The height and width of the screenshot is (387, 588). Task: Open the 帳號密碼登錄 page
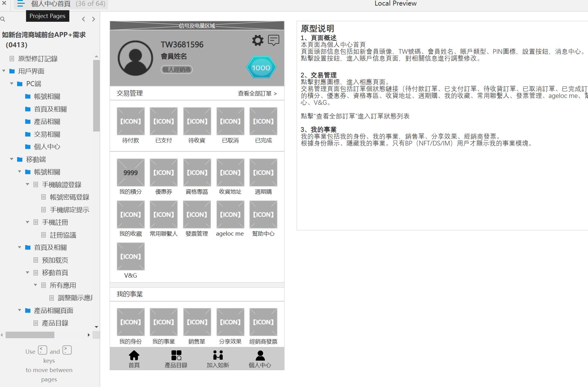(x=69, y=197)
